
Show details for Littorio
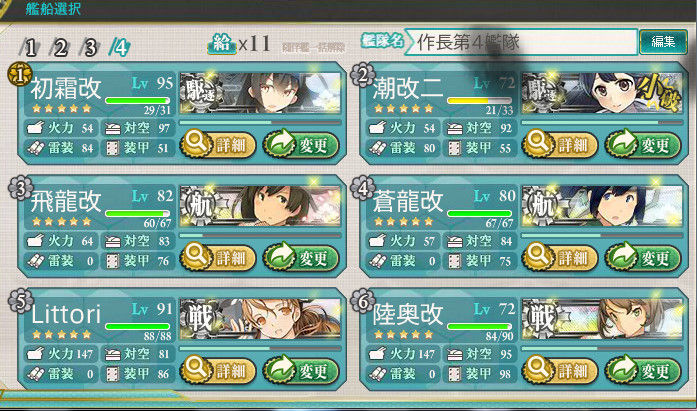click(218, 370)
